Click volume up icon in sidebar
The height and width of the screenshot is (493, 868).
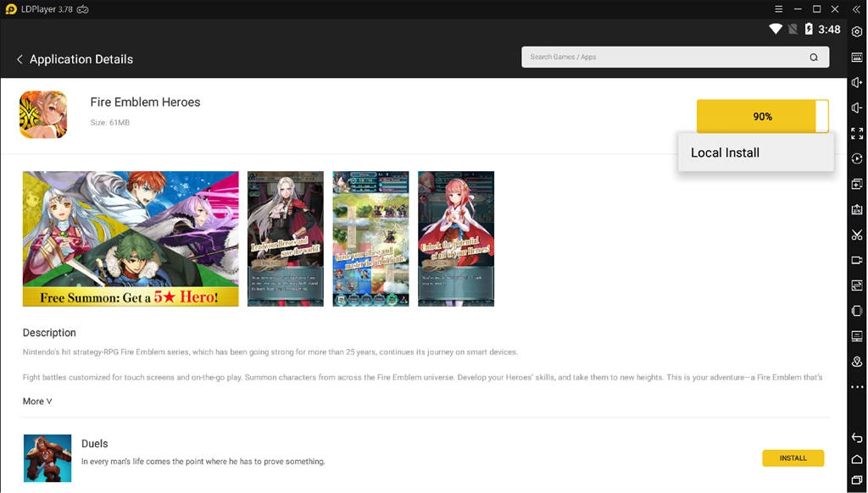tap(857, 82)
